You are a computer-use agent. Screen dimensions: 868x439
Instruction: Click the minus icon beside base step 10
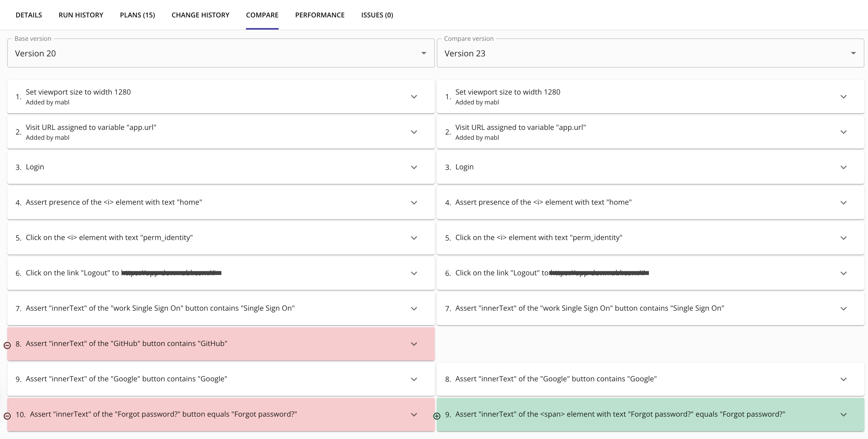coord(7,416)
